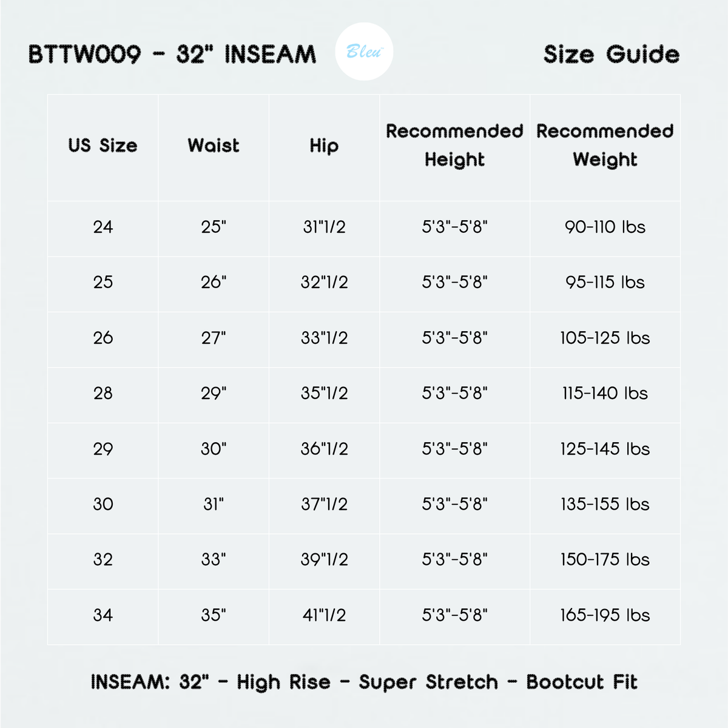Click US size 34 cell
This screenshot has width=728, height=728.
103,615
